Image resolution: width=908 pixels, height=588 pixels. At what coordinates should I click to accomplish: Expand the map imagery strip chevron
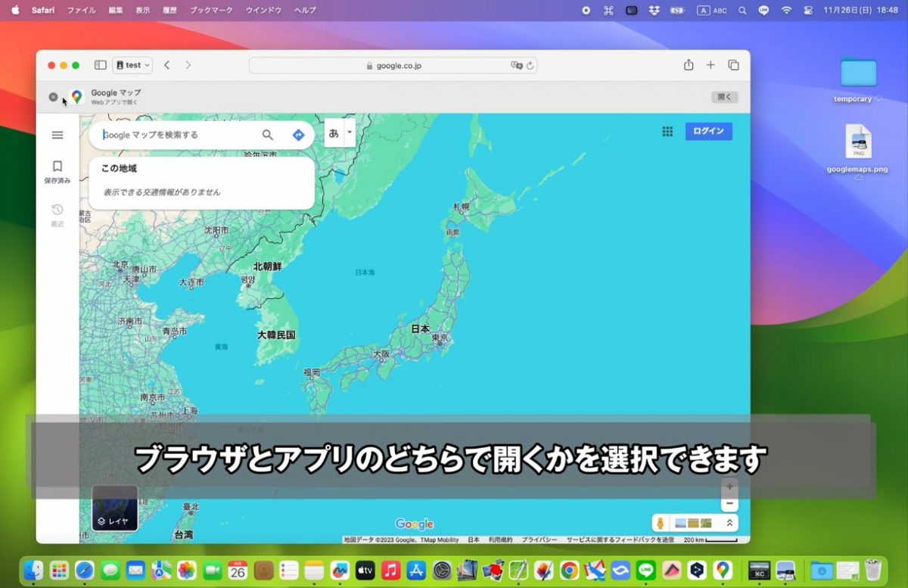pyautogui.click(x=729, y=523)
